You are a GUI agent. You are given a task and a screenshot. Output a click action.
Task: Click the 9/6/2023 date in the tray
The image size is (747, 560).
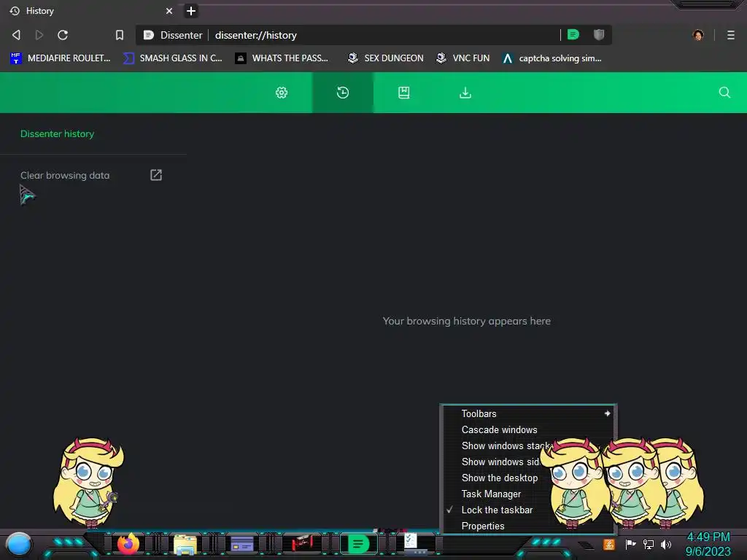coord(708,551)
